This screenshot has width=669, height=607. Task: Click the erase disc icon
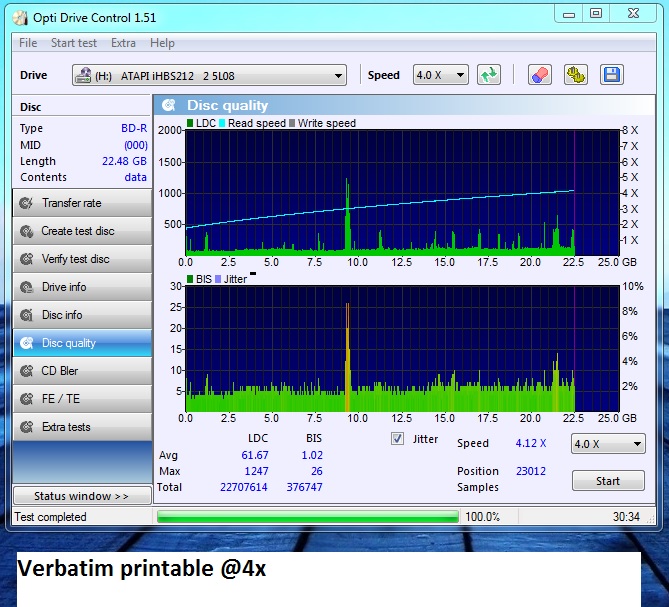(539, 75)
